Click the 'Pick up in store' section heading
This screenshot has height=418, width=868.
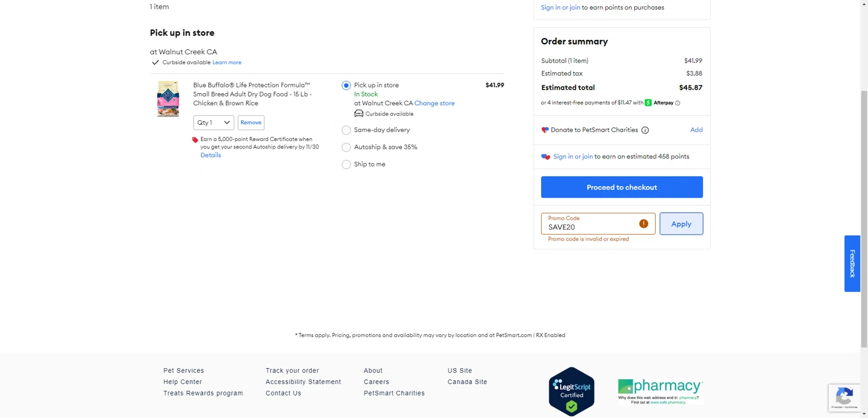(182, 33)
